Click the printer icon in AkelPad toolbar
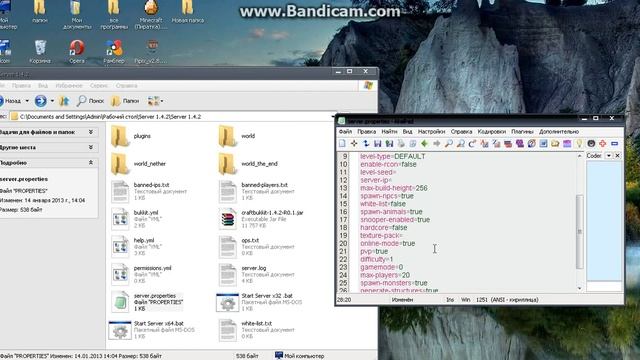This screenshot has width=640, height=360. (x=401, y=144)
